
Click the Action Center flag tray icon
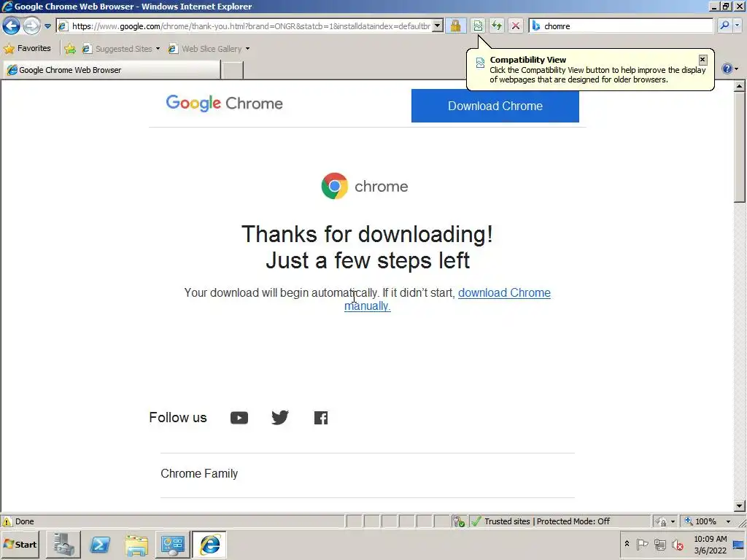tap(642, 544)
